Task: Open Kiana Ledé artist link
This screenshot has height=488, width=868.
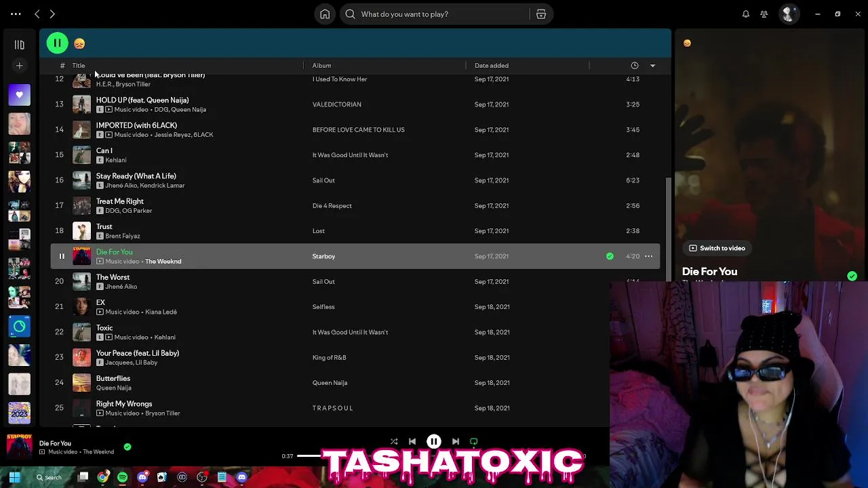Action: point(161,312)
